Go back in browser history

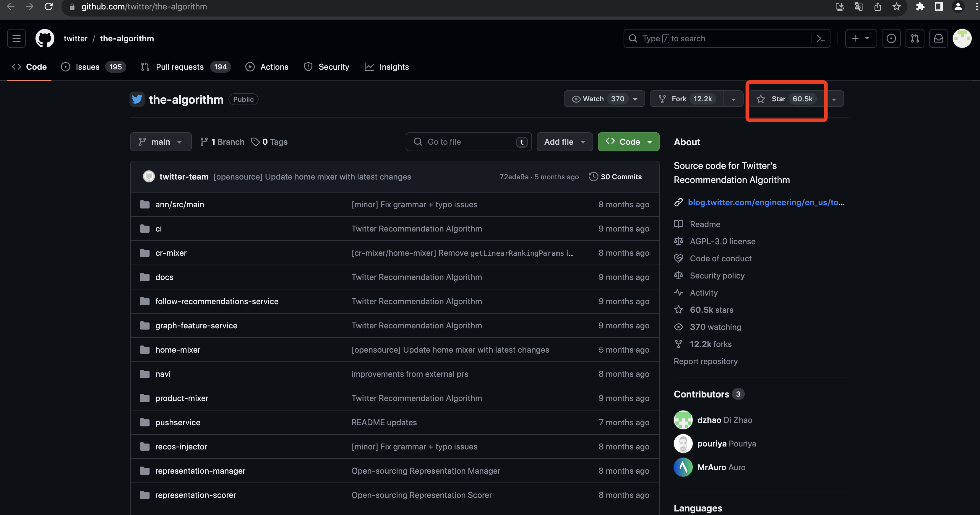pyautogui.click(x=11, y=6)
